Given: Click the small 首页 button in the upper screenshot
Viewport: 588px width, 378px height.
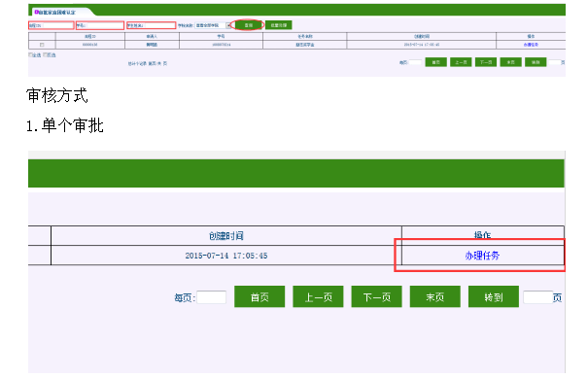Looking at the screenshot, I should (435, 62).
